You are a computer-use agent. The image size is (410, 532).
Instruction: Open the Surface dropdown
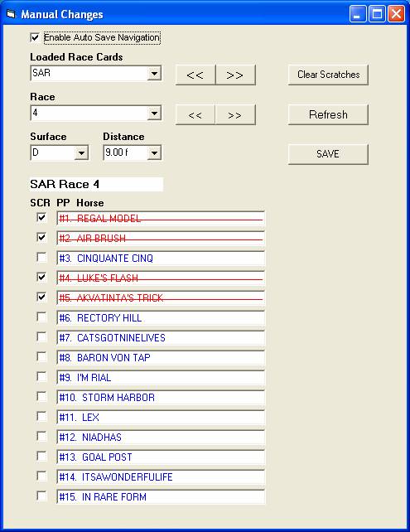point(81,153)
